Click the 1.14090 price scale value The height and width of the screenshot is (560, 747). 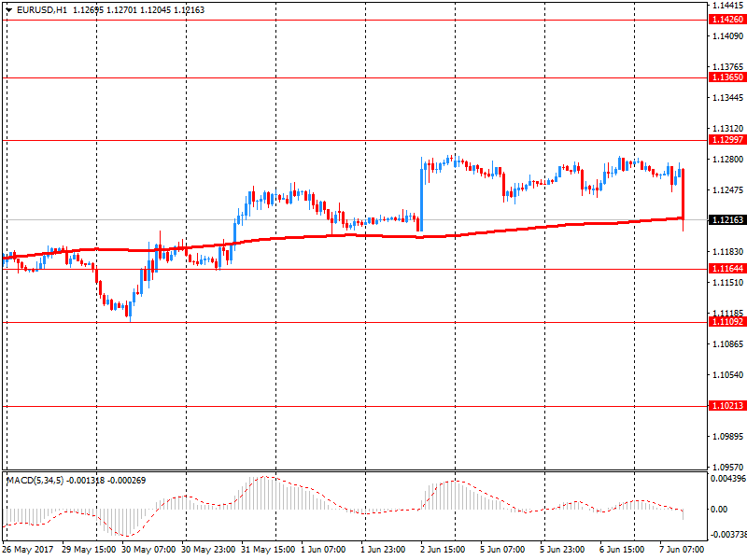pyautogui.click(x=727, y=36)
